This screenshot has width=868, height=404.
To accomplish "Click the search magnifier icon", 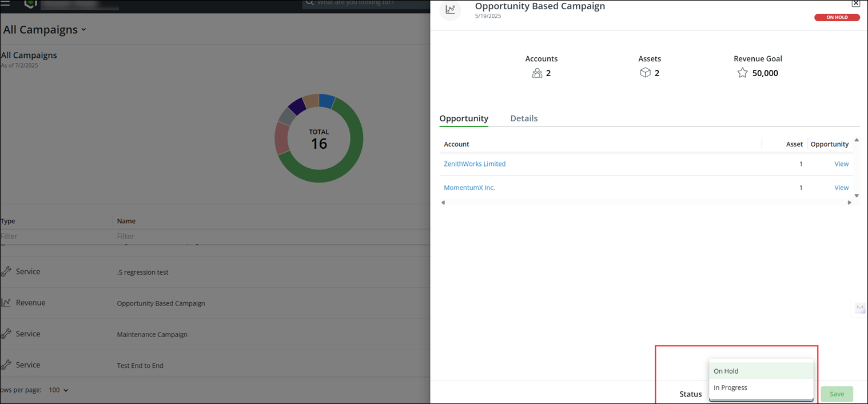I will pos(310,3).
